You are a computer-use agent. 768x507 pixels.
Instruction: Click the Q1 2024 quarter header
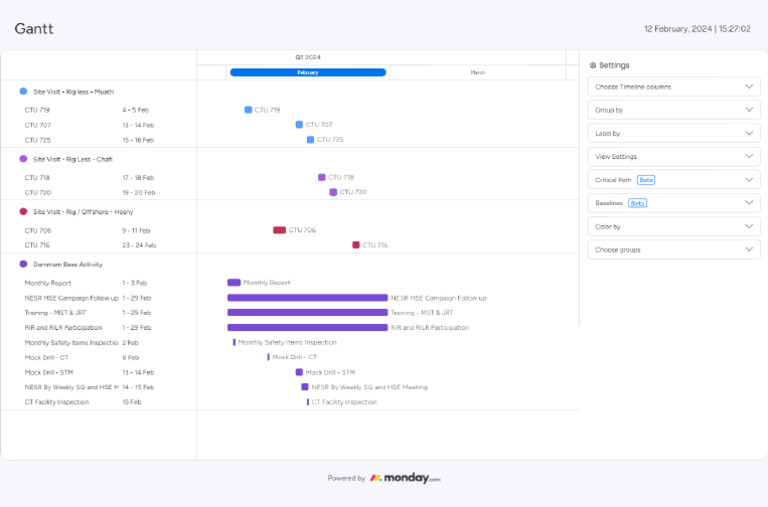308,57
